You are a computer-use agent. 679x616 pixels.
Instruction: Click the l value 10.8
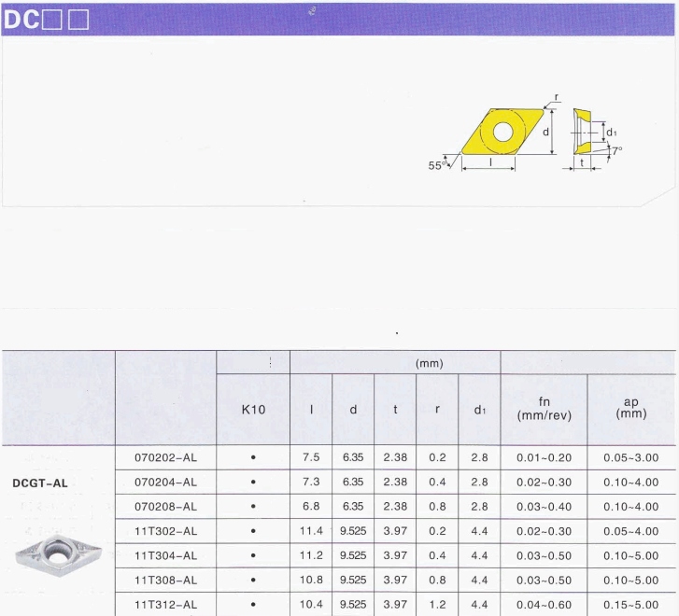click(x=311, y=580)
